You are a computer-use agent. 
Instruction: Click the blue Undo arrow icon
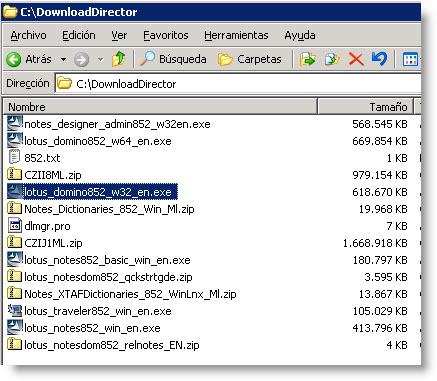click(x=379, y=59)
